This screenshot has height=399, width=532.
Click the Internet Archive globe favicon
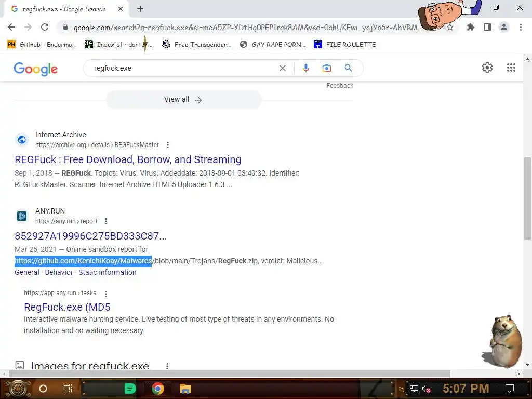click(22, 140)
